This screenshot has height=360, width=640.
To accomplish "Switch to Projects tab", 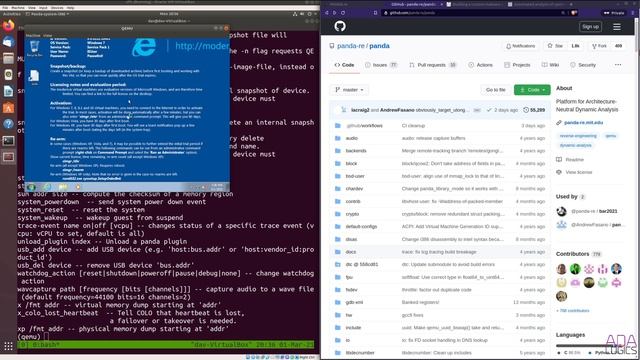I will click(517, 65).
